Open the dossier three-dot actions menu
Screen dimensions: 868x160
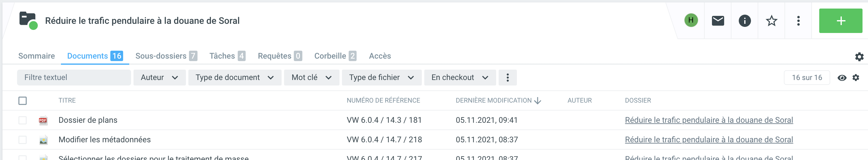tap(798, 20)
